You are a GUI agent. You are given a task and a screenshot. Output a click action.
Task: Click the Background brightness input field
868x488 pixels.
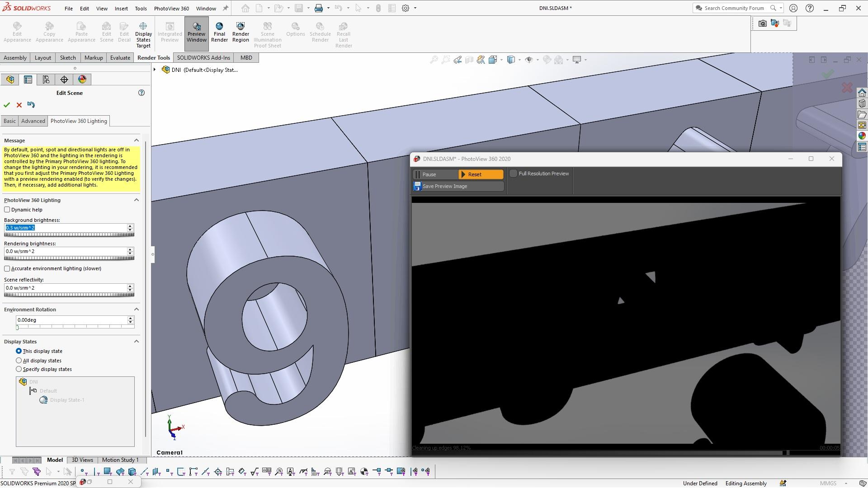[x=66, y=228]
